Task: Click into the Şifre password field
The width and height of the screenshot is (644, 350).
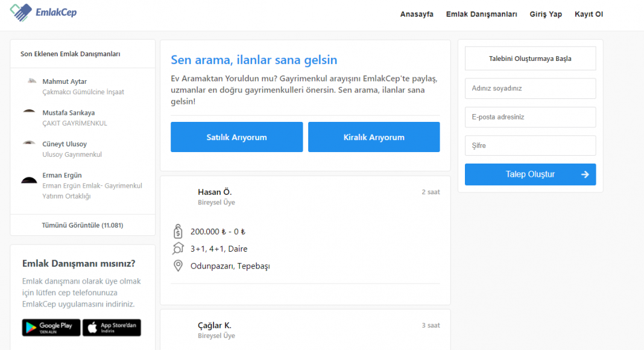Action: [x=530, y=145]
